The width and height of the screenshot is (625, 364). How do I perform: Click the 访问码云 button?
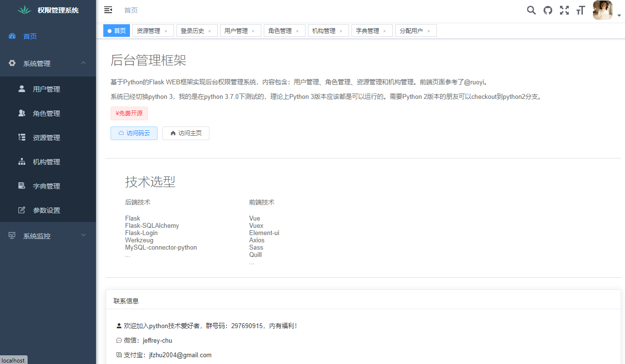(x=134, y=133)
